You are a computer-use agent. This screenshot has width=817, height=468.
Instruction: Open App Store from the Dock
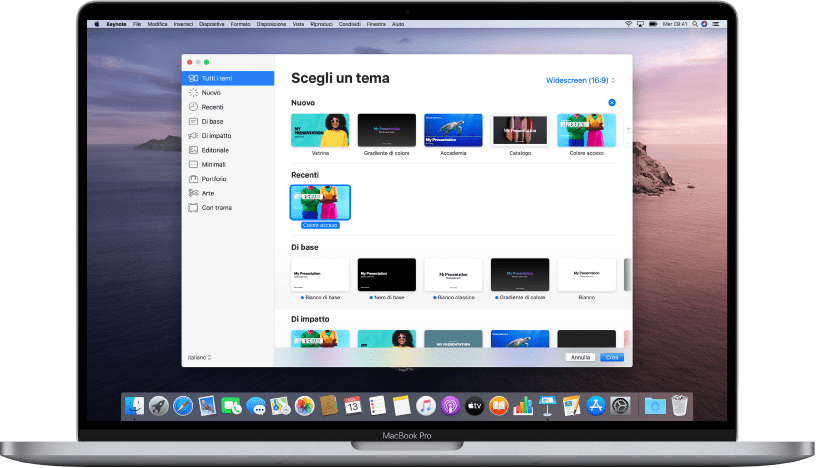click(x=596, y=406)
